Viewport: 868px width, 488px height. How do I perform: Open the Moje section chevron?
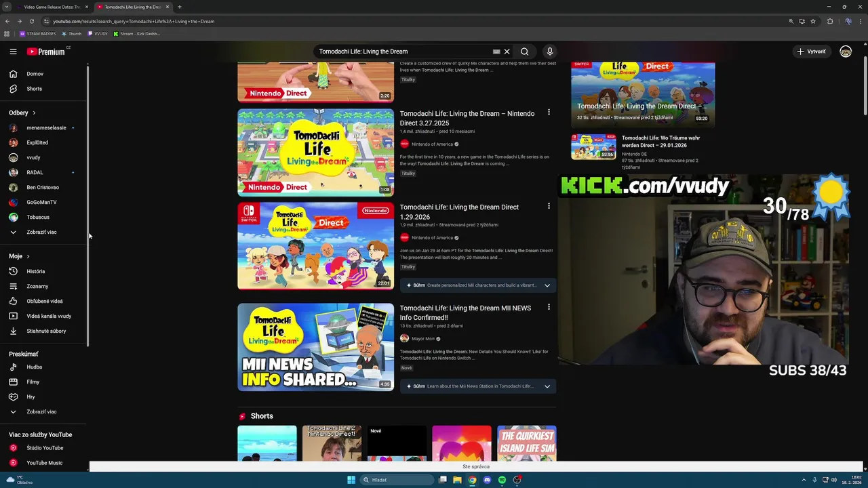click(x=28, y=256)
